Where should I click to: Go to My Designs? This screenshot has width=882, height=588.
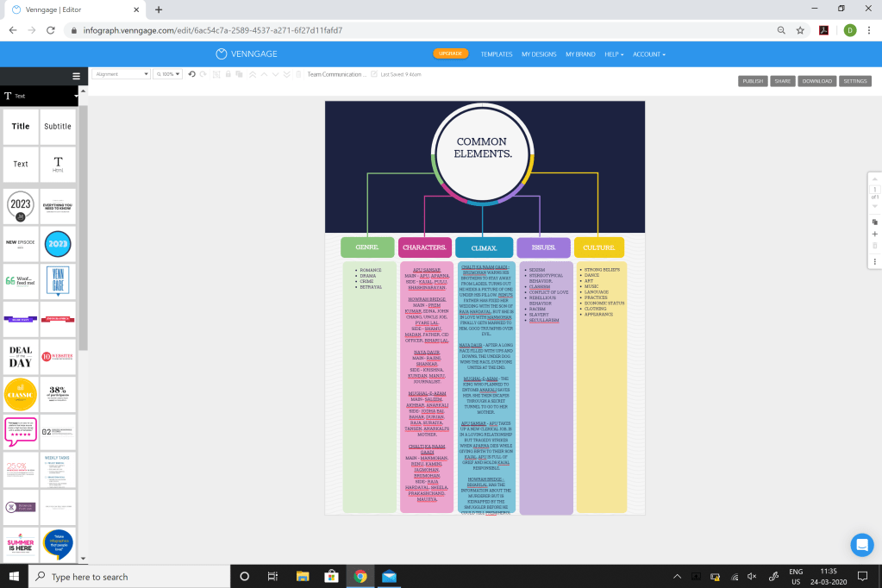click(x=539, y=54)
